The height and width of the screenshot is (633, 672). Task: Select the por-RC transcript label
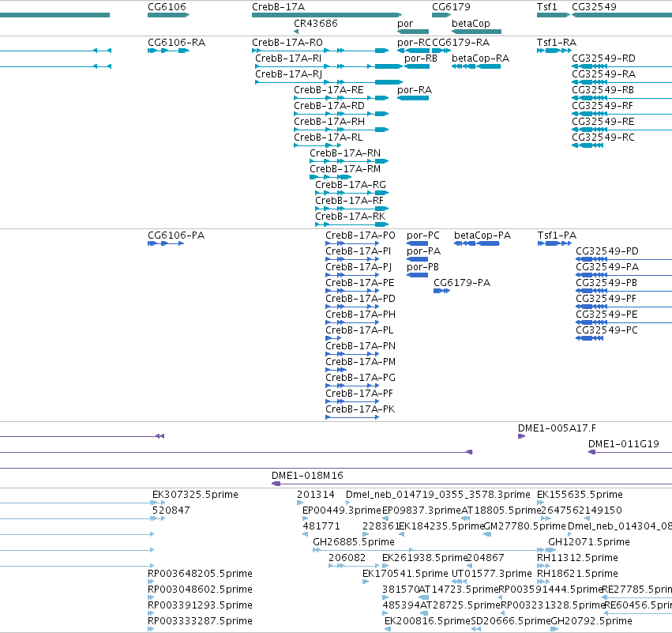pyautogui.click(x=414, y=43)
